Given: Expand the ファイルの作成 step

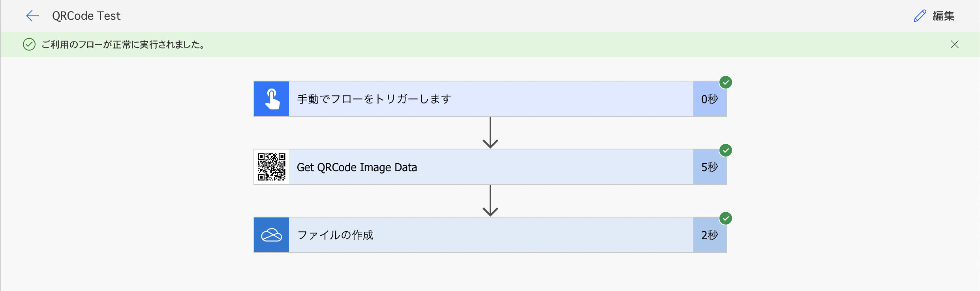Looking at the screenshot, I should (x=490, y=235).
